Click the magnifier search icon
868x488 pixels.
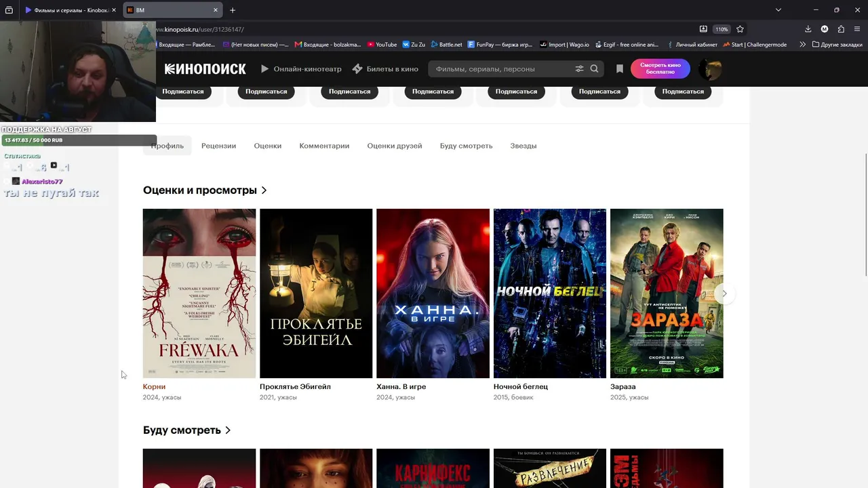point(594,68)
